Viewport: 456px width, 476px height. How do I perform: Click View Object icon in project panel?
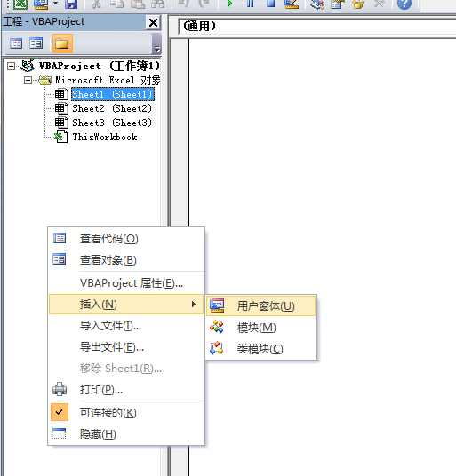coord(36,44)
